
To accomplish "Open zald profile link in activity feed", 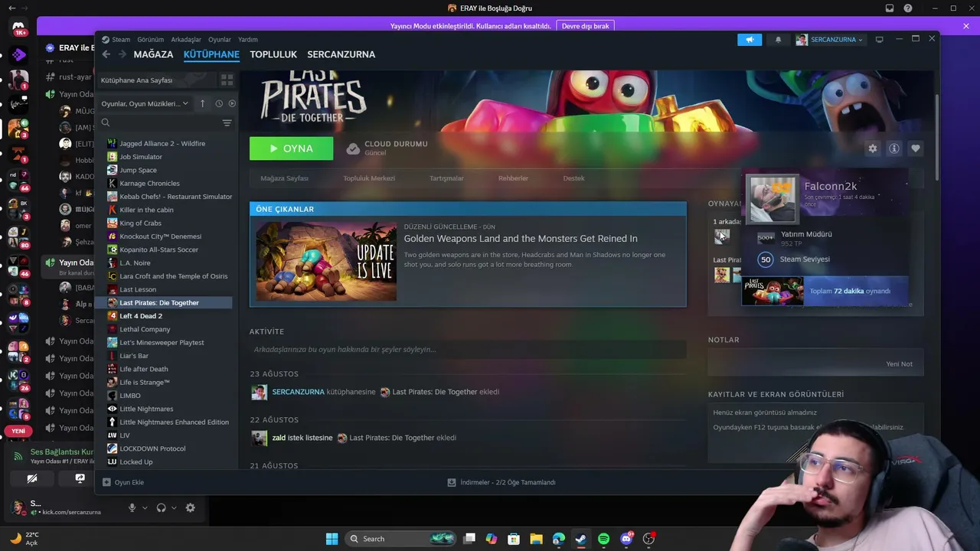I will [279, 438].
